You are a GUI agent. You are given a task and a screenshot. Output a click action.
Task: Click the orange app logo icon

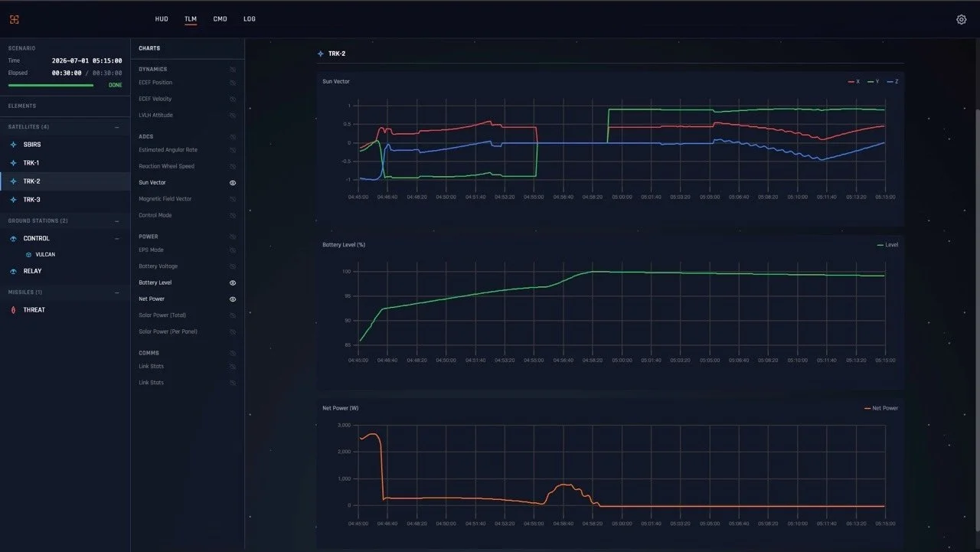14,19
